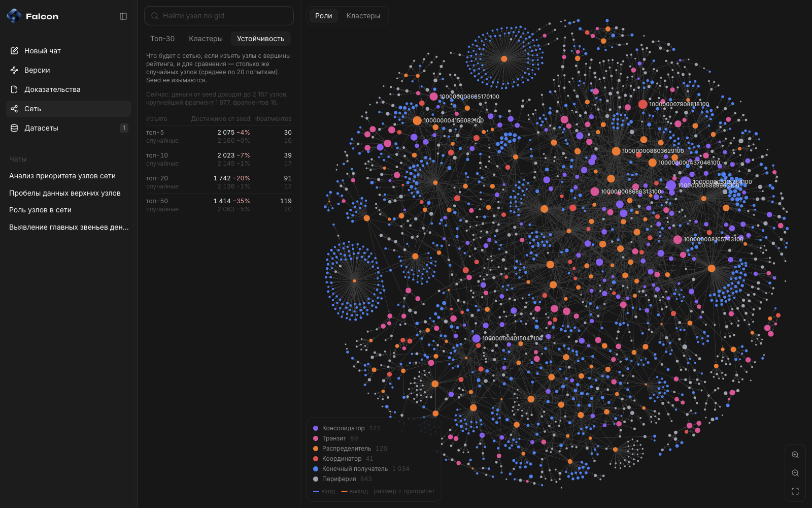Switch graph coloring to Кластеры
The height and width of the screenshot is (508, 812).
pos(363,16)
